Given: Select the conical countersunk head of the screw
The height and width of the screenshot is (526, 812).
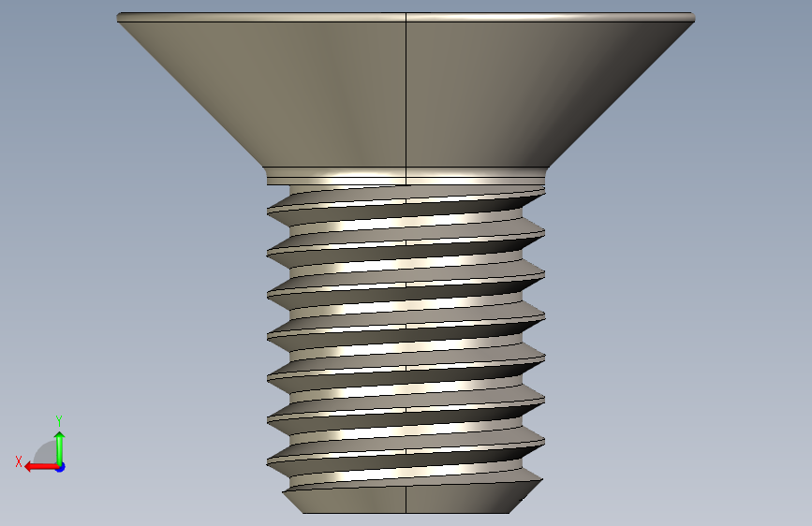Looking at the screenshot, I should (x=406, y=95).
